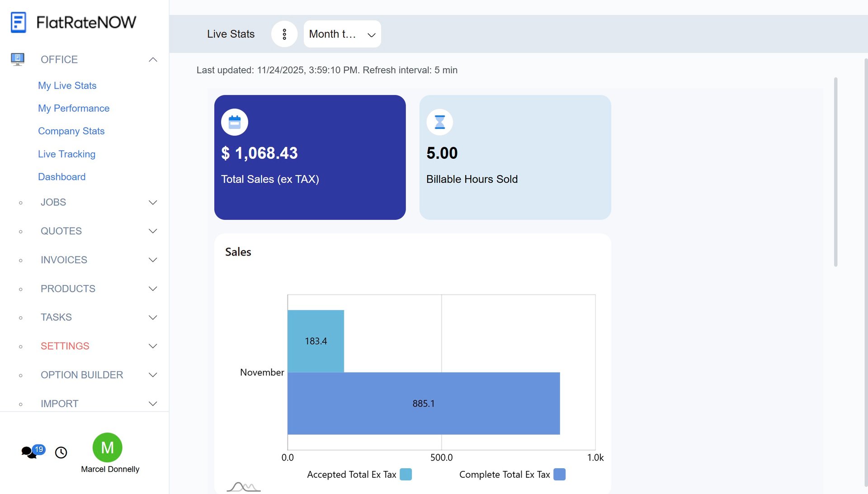
Task: Collapse the OFFICE sidebar section
Action: pos(153,60)
